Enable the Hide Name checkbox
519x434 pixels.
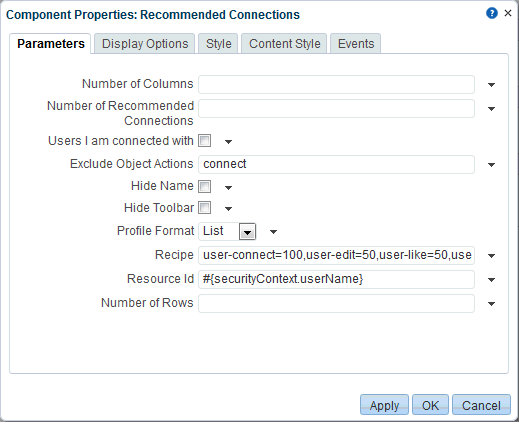coord(205,186)
